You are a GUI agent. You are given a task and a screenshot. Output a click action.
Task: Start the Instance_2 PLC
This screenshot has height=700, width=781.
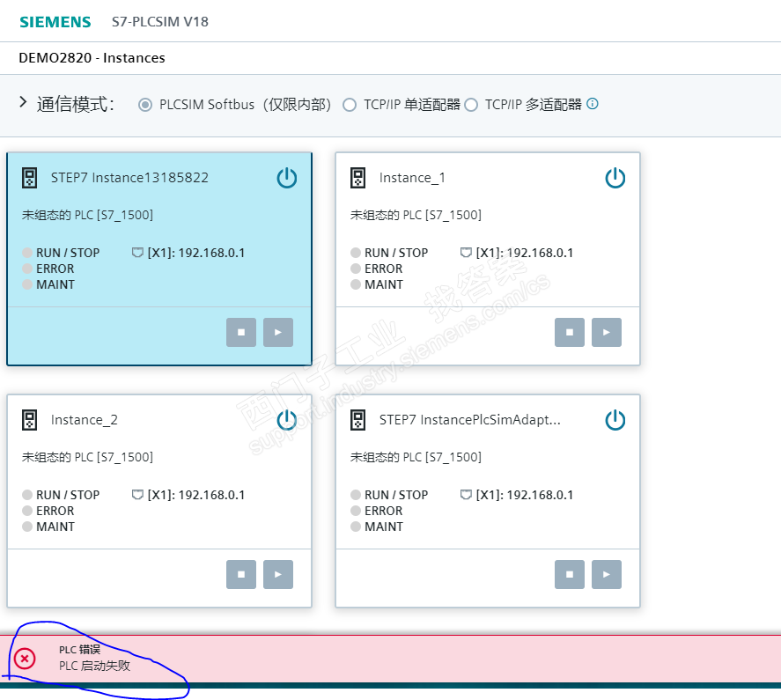pos(278,574)
